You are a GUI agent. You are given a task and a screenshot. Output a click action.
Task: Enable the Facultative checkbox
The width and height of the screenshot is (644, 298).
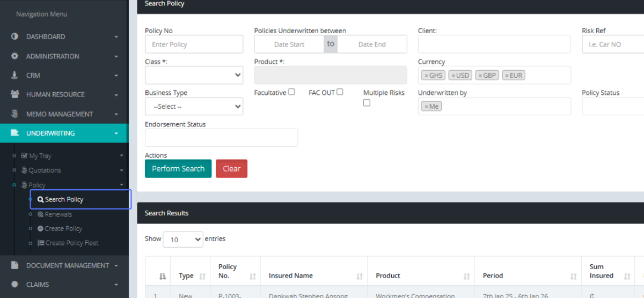click(291, 92)
